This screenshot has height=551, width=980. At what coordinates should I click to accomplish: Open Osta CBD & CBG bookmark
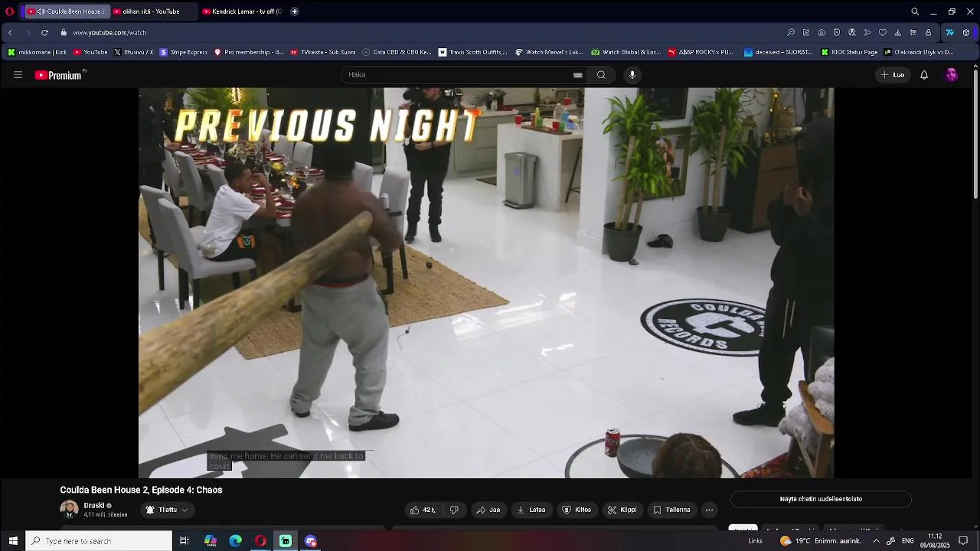(x=397, y=53)
